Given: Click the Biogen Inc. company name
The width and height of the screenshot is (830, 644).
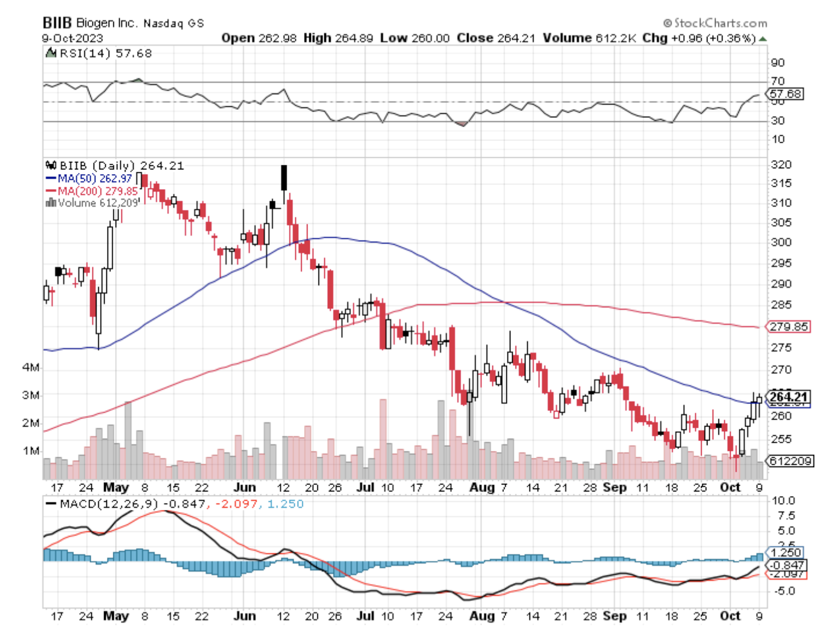Looking at the screenshot, I should tap(107, 23).
